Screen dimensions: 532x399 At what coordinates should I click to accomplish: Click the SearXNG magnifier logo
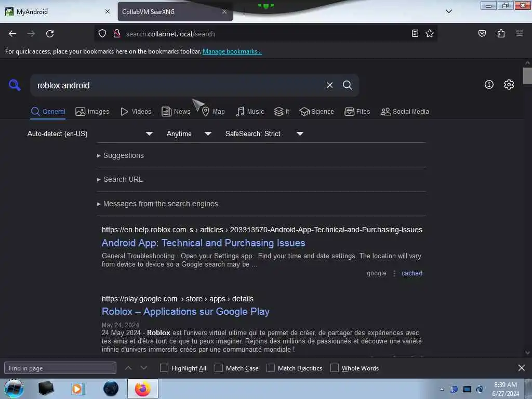tap(15, 85)
